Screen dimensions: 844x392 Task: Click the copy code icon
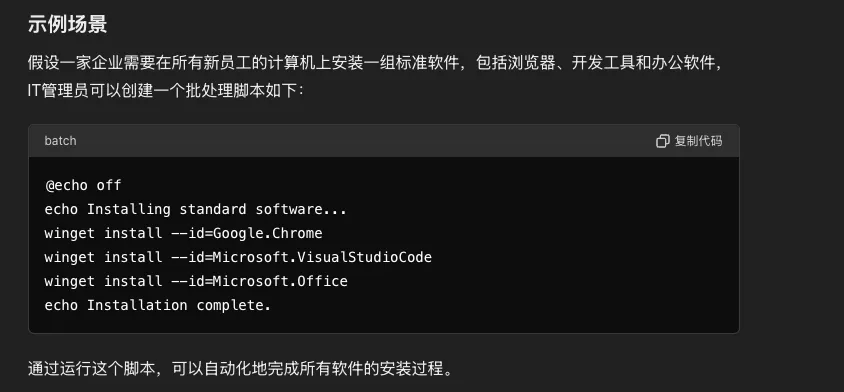click(663, 141)
